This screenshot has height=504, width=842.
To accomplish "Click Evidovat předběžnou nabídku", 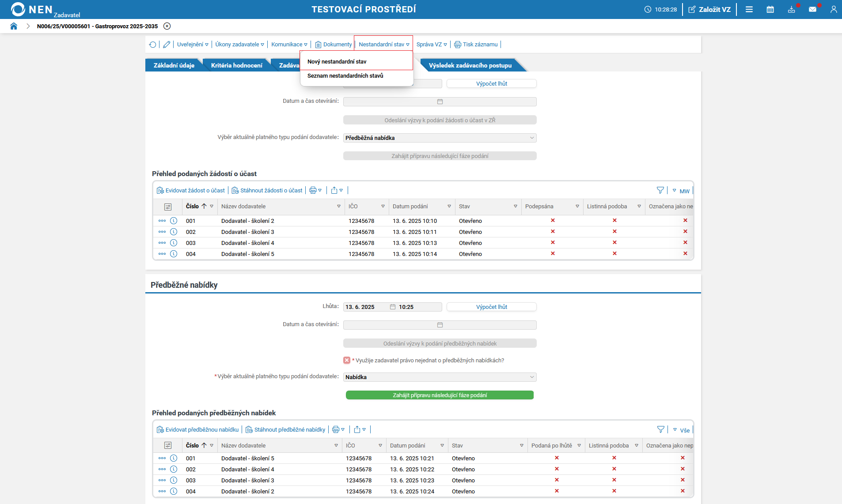I will tap(198, 430).
